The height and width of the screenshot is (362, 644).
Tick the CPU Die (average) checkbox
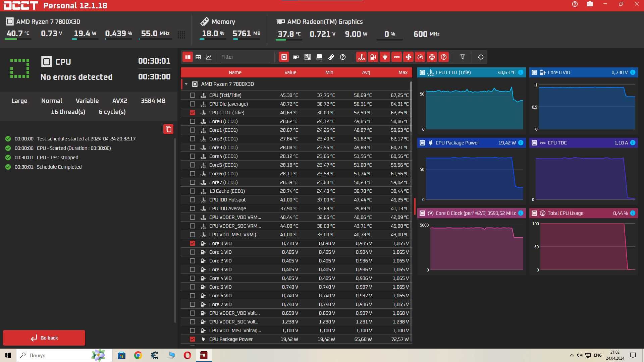pos(193,104)
